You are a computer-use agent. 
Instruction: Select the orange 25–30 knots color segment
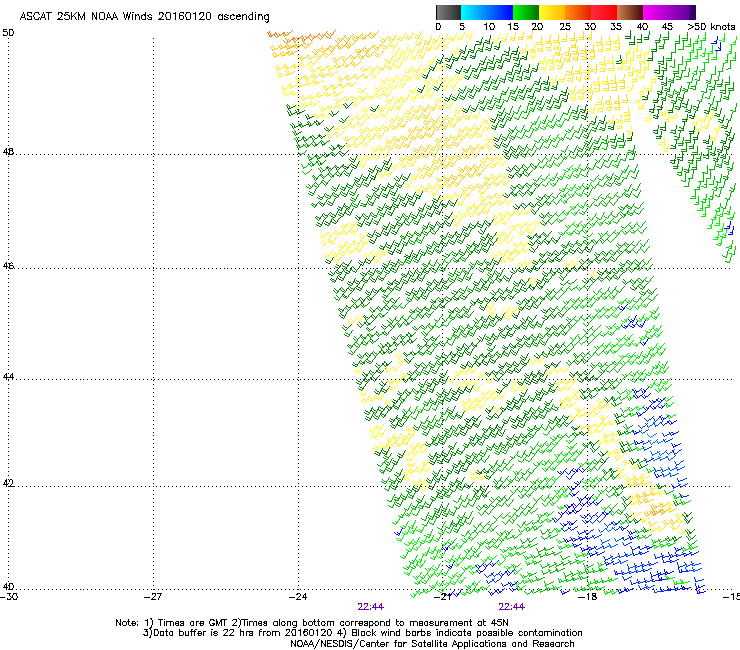578,12
